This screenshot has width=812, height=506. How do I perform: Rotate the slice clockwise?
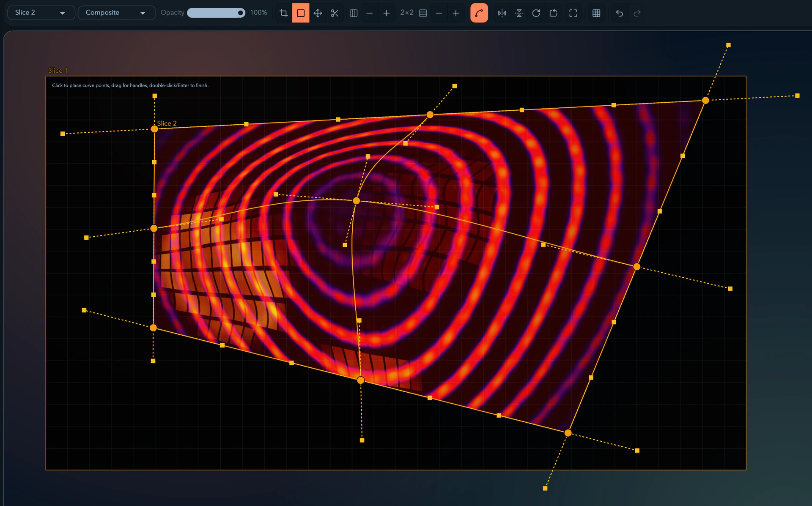point(536,13)
